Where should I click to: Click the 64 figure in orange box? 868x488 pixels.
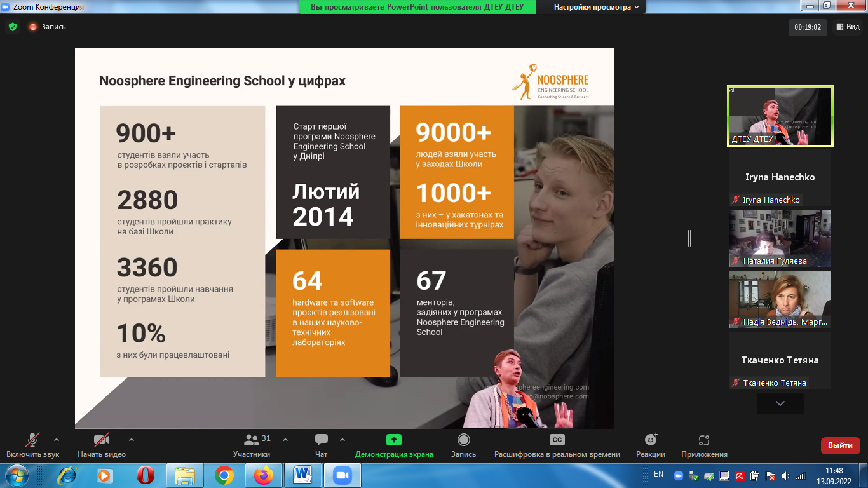(308, 281)
